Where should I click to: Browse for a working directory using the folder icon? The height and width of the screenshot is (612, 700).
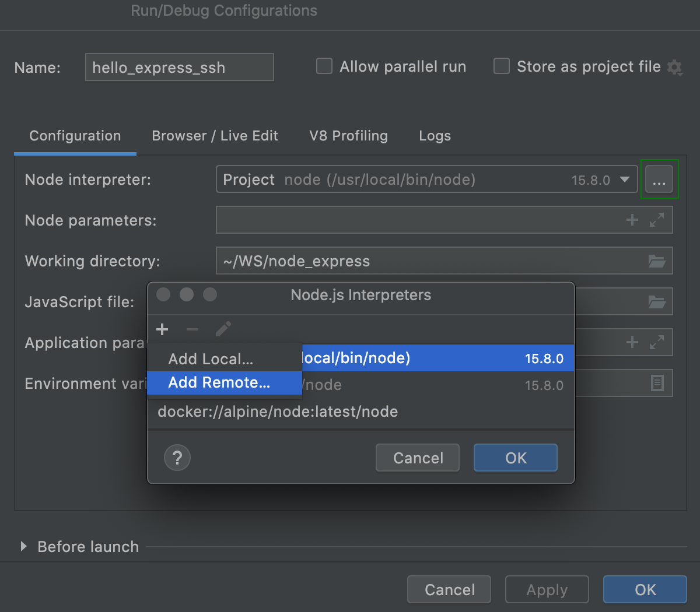coord(657,261)
